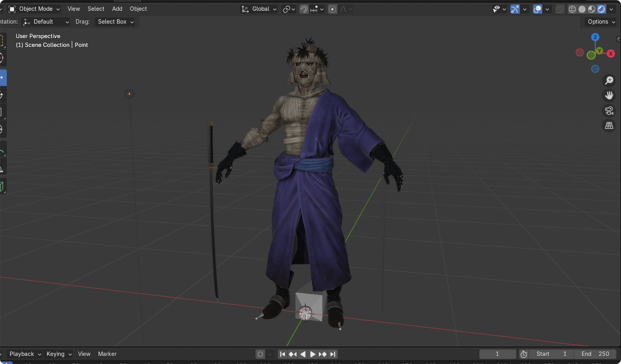The width and height of the screenshot is (621, 364).
Task: Click the negative Z axis gizmo circle
Action: click(x=595, y=69)
